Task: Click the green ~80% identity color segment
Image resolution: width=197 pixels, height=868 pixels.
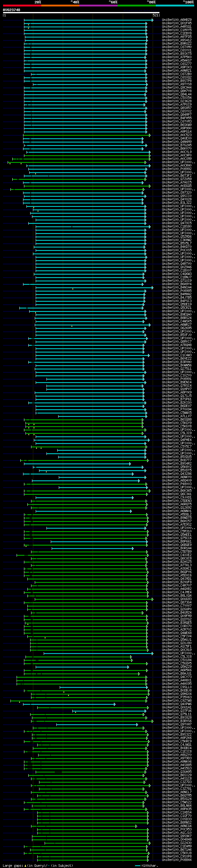Action: click(137, 6)
